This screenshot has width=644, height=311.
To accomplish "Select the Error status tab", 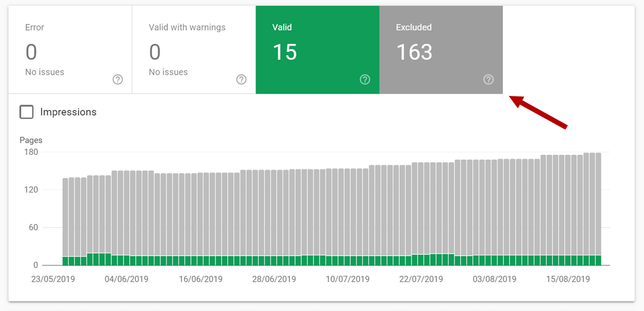I will coord(70,50).
